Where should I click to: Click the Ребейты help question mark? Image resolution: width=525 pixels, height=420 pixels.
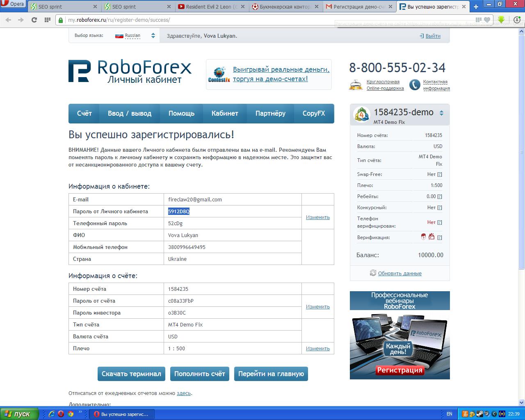(x=440, y=196)
